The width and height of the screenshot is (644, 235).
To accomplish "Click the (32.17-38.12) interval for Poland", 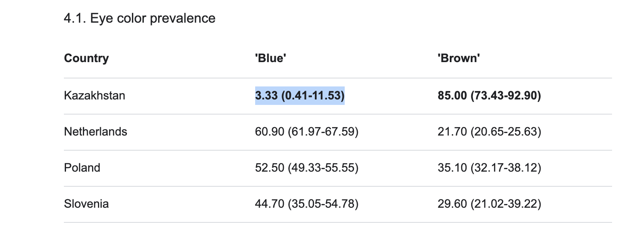I will tap(506, 168).
